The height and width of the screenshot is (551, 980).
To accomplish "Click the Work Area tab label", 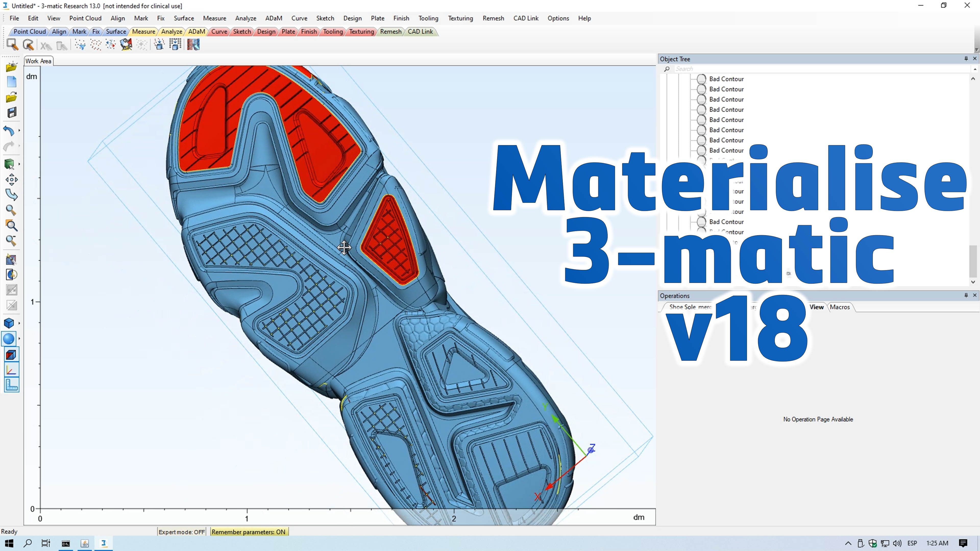I will [x=38, y=61].
